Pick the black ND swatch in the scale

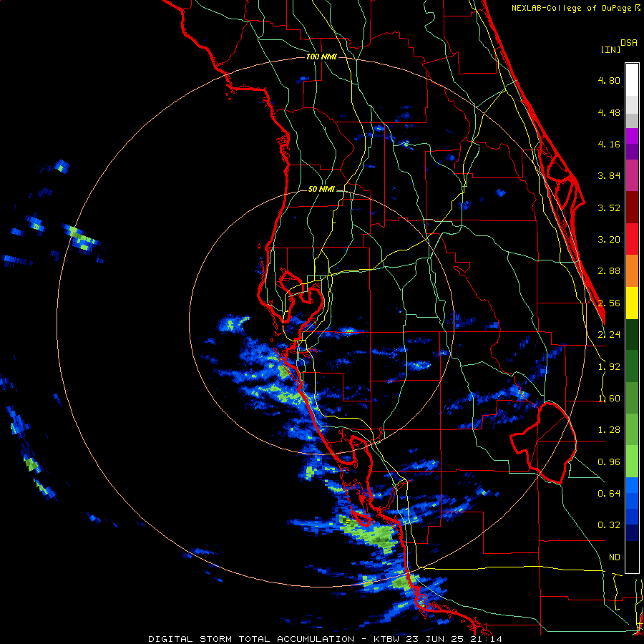[x=632, y=557]
